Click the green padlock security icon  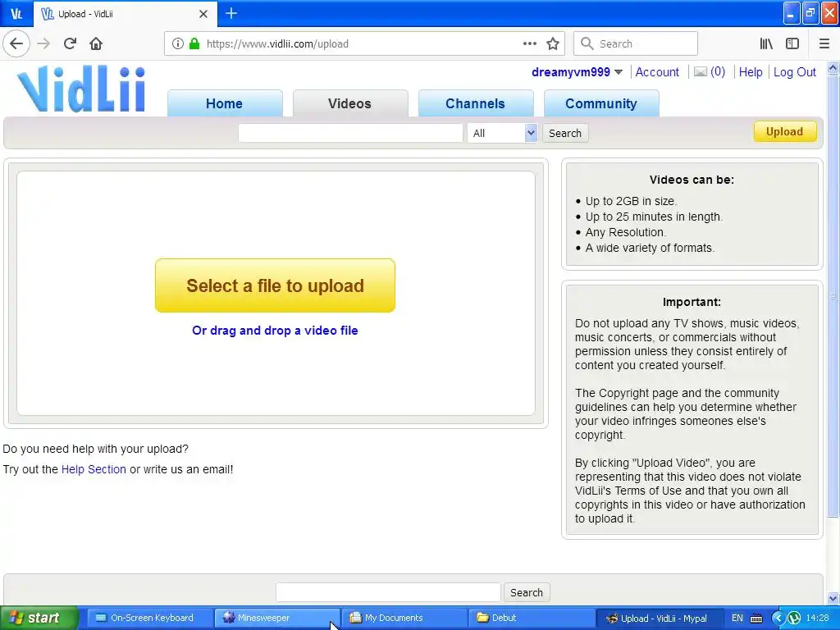click(x=194, y=43)
